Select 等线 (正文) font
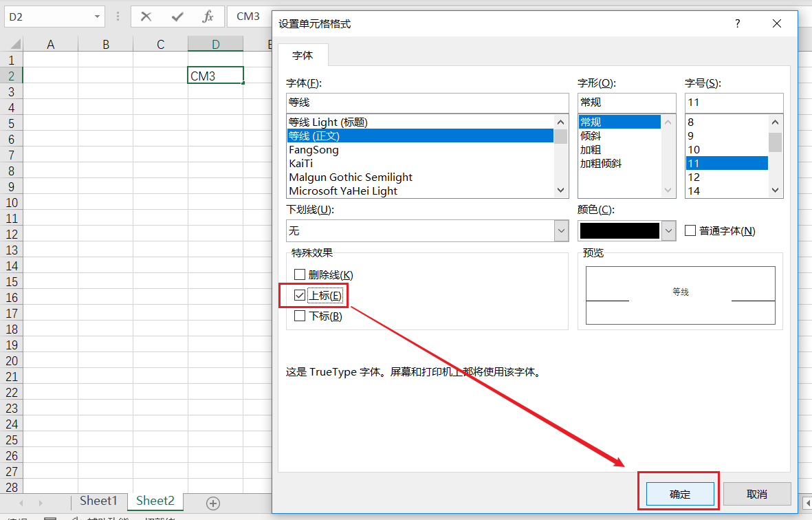 pos(420,136)
